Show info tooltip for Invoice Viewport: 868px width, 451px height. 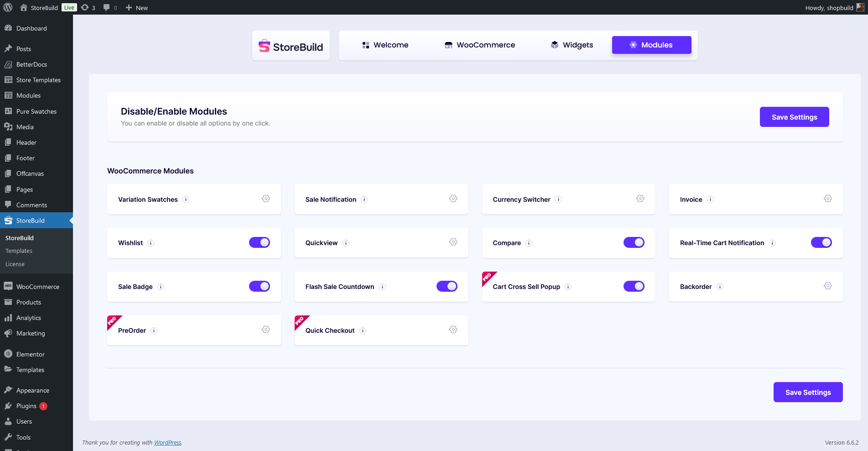click(711, 199)
